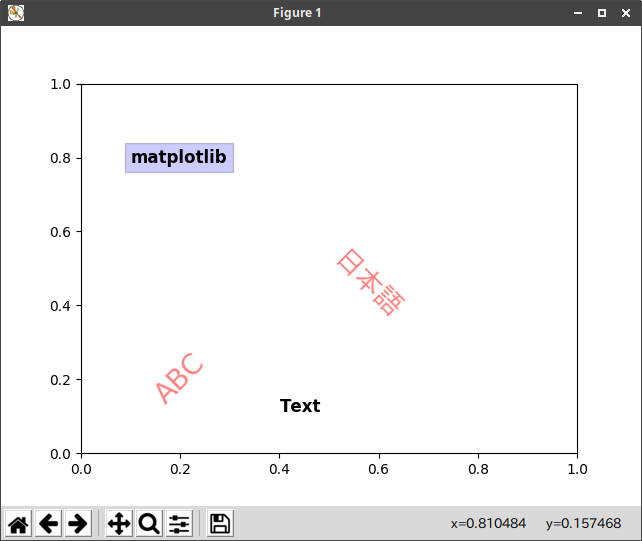Click the x-axis tick label 0.8
This screenshot has width=642, height=541.
pyautogui.click(x=478, y=469)
